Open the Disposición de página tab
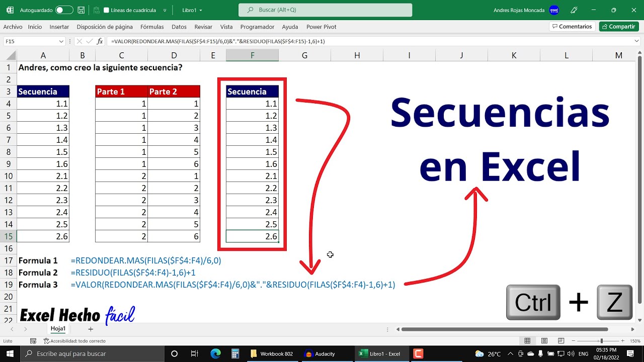Viewport: 644px width, 362px height. 105,27
